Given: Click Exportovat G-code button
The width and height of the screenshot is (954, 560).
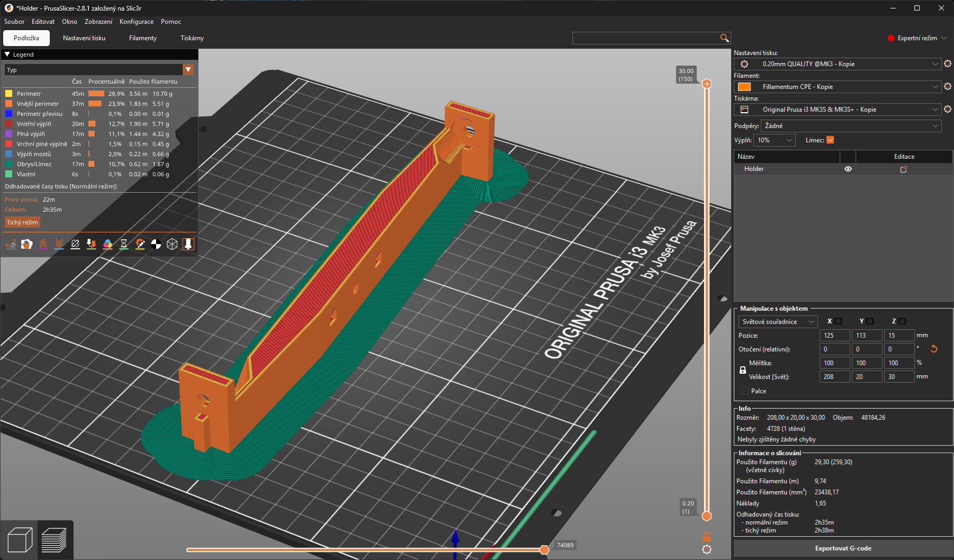Looking at the screenshot, I should 843,548.
